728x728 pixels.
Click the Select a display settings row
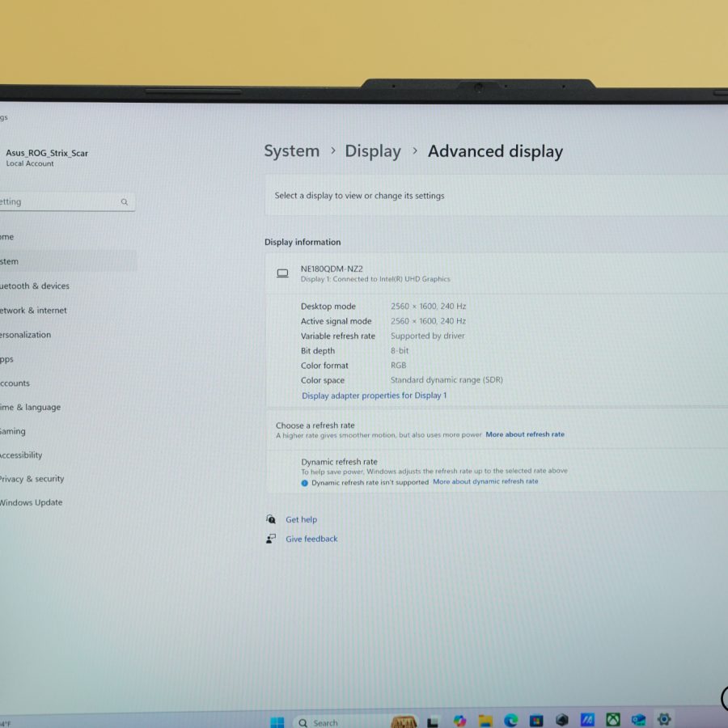coord(496,196)
